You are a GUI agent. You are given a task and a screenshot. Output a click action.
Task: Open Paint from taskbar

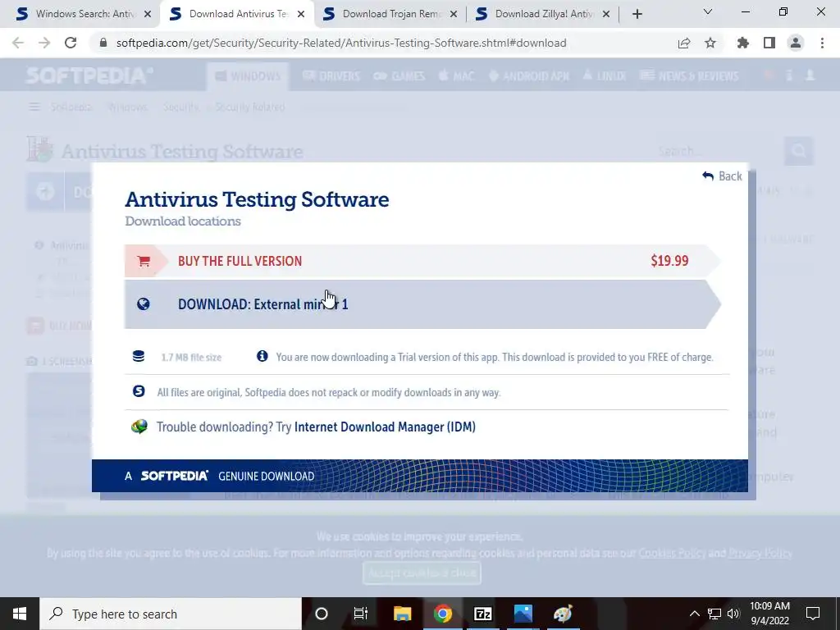point(563,614)
